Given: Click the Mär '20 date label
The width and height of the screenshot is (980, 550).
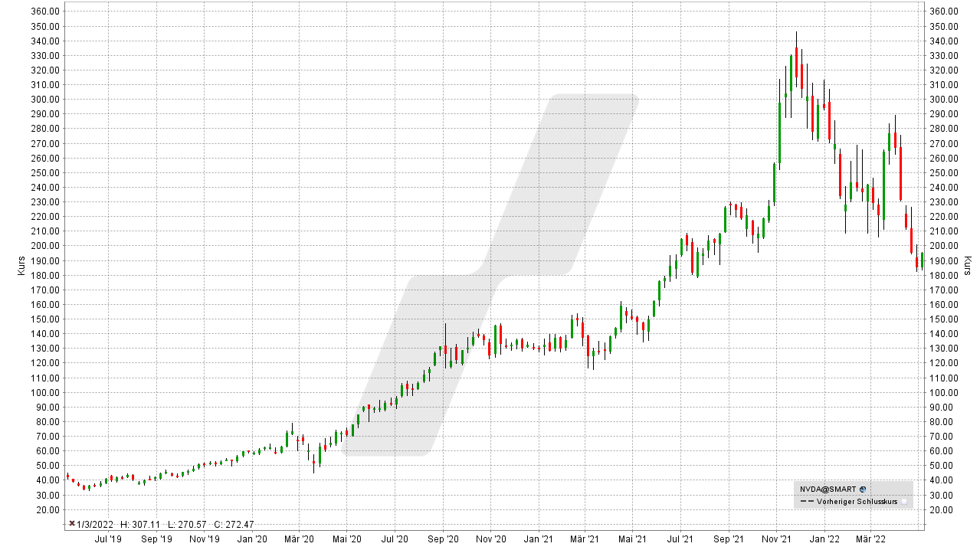Looking at the screenshot, I should point(299,539).
